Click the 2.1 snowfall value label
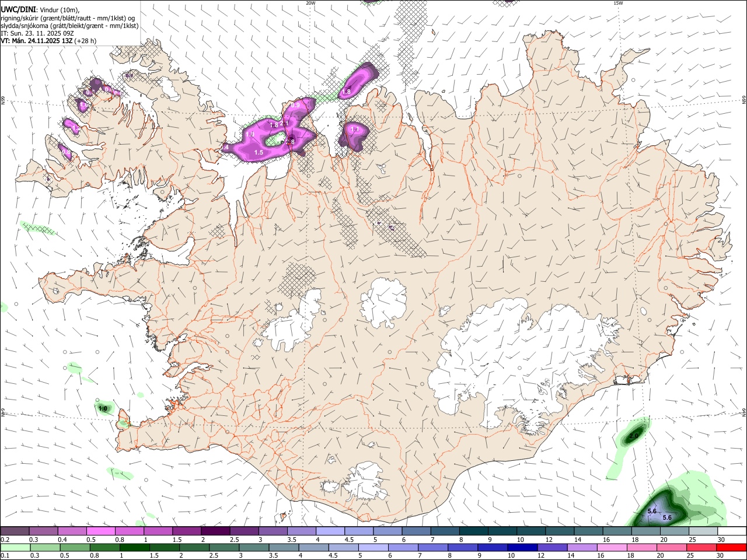This screenshot has width=747, height=560. (x=284, y=124)
